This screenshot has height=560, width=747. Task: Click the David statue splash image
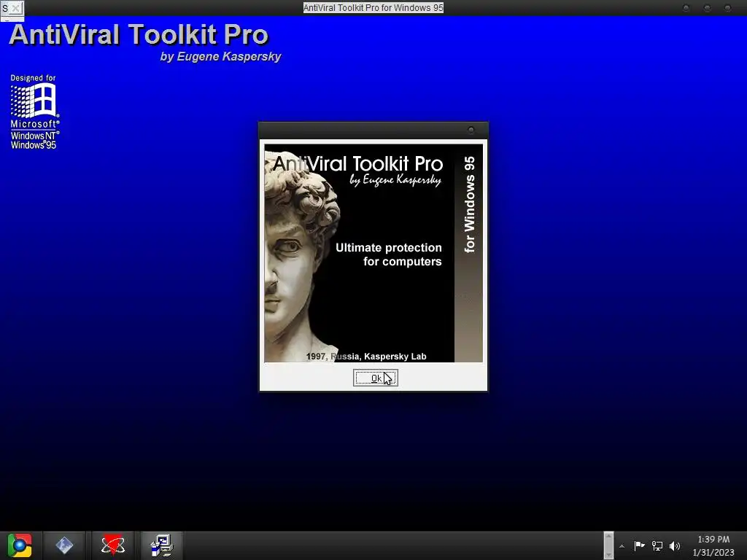click(373, 253)
